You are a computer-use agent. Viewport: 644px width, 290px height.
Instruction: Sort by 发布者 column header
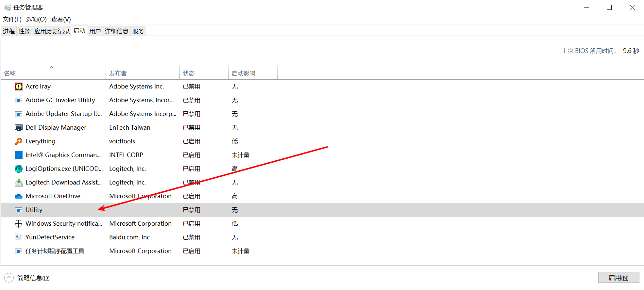pyautogui.click(x=143, y=73)
